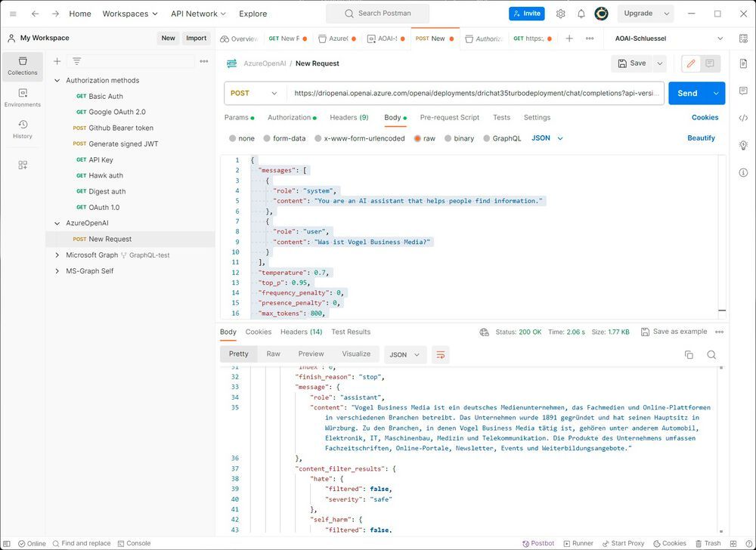This screenshot has height=550, width=756.
Task: Click the Send button
Action: click(687, 94)
